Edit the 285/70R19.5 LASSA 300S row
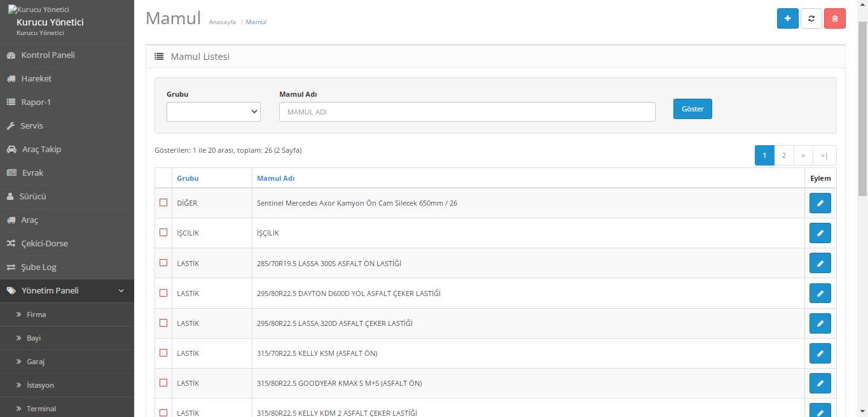The height and width of the screenshot is (417, 868). 820,263
